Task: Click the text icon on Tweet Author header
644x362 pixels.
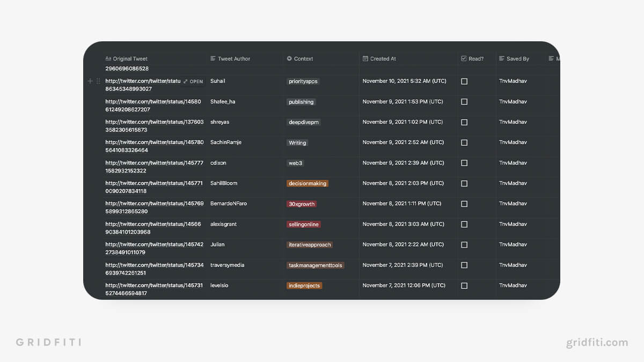Action: coord(212,58)
